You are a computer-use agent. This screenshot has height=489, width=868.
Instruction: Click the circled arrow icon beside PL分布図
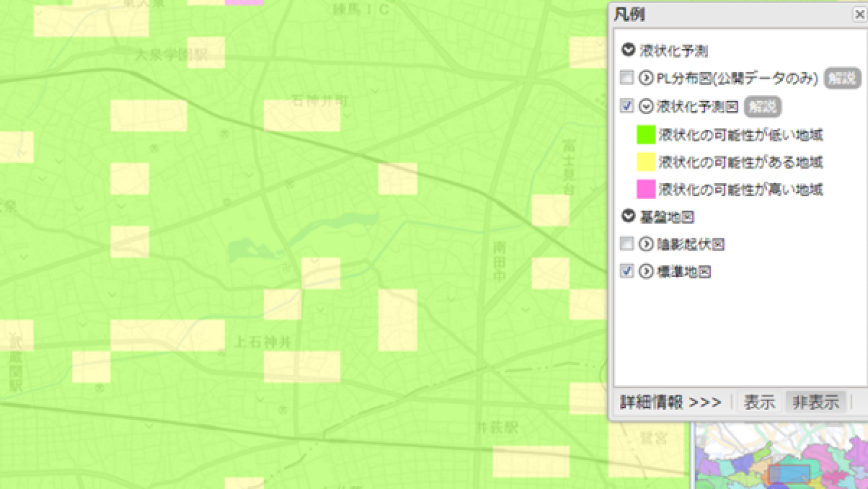[x=645, y=77]
